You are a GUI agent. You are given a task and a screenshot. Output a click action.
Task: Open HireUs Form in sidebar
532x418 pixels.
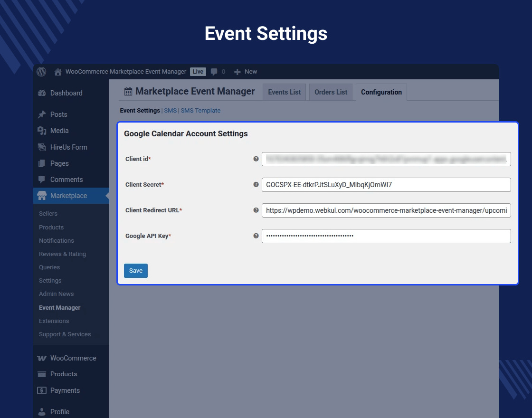tap(68, 147)
